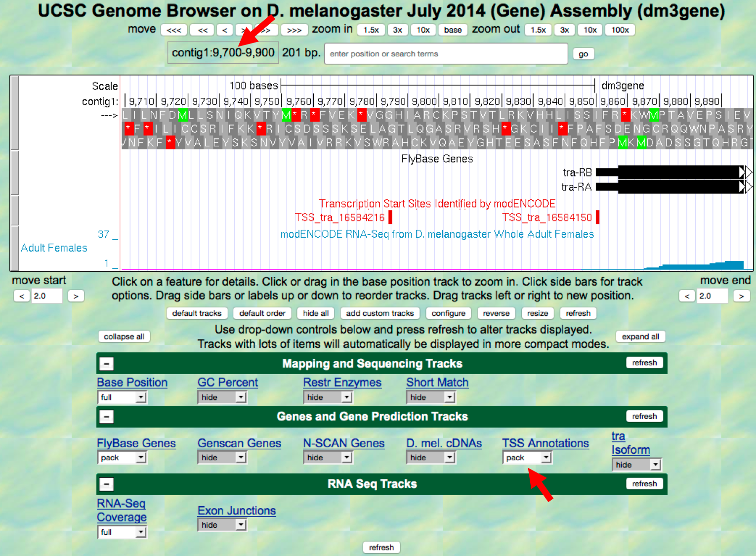756x556 pixels.
Task: Click the tra-RA gene feature
Action: point(674,187)
